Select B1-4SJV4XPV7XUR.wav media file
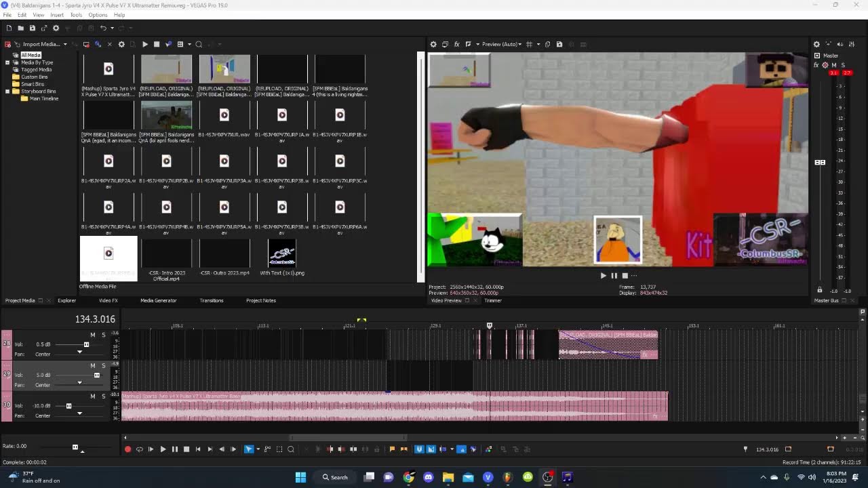 pos(224,115)
